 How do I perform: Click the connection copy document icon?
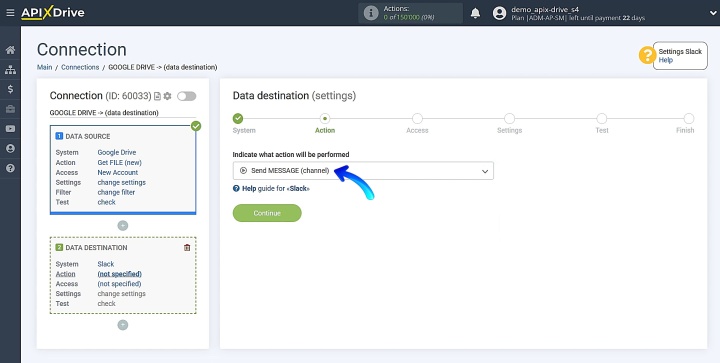pyautogui.click(x=158, y=96)
